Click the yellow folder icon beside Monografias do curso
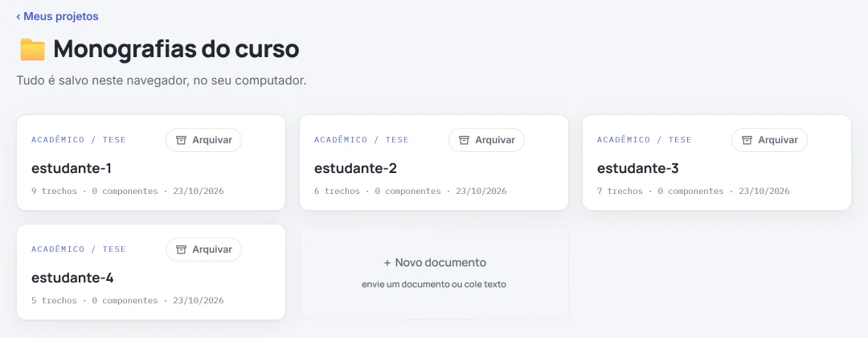Screen dimensions: 868x338 tap(33, 50)
